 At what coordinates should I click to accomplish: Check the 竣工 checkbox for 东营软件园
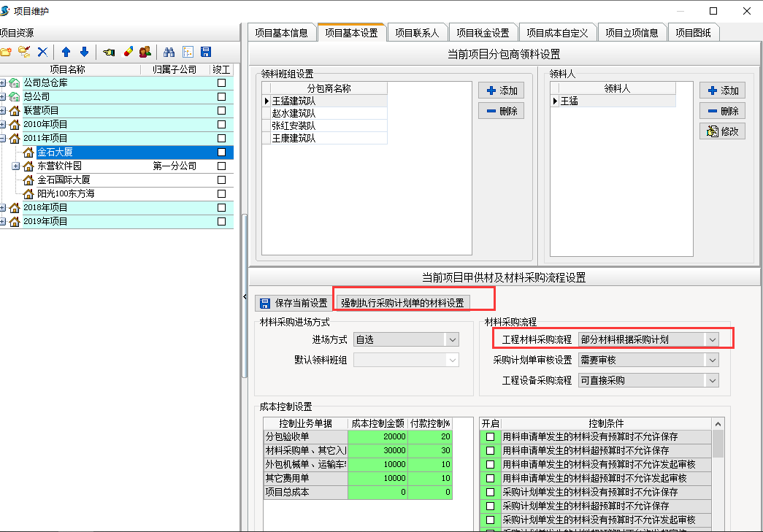coord(221,166)
